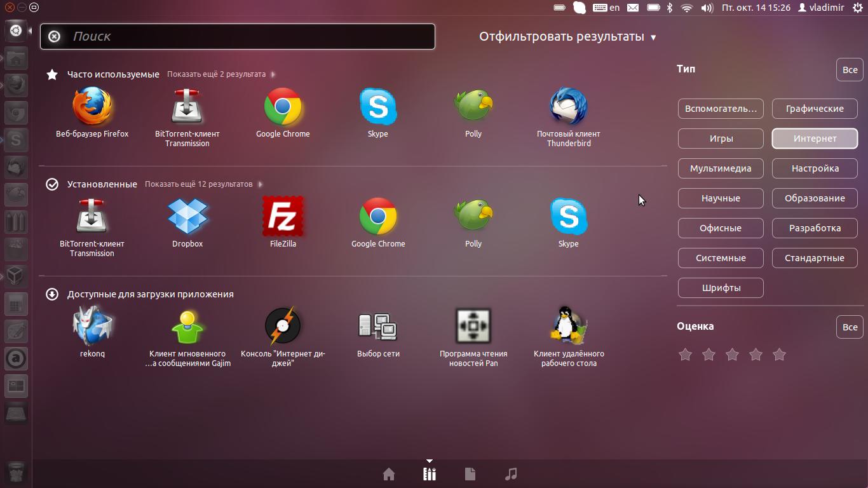The height and width of the screenshot is (488, 868).
Task: Select rekonq downloadable app
Action: (92, 333)
